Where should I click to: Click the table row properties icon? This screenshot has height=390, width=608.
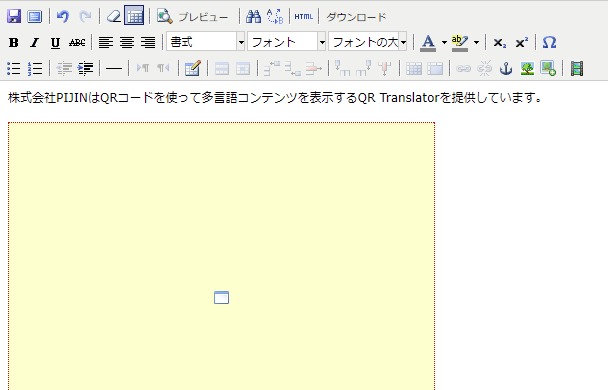(x=222, y=69)
